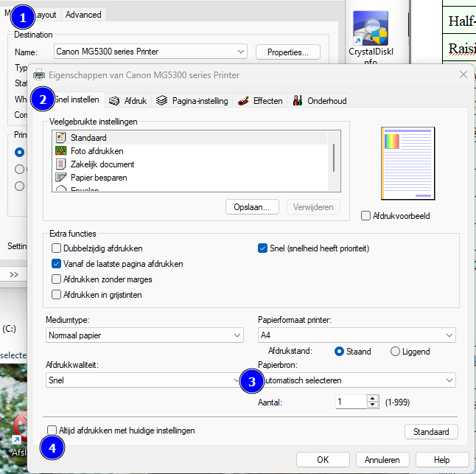Image resolution: width=476 pixels, height=474 pixels.
Task: Enable Afdrukken zonder marges
Action: click(x=56, y=279)
